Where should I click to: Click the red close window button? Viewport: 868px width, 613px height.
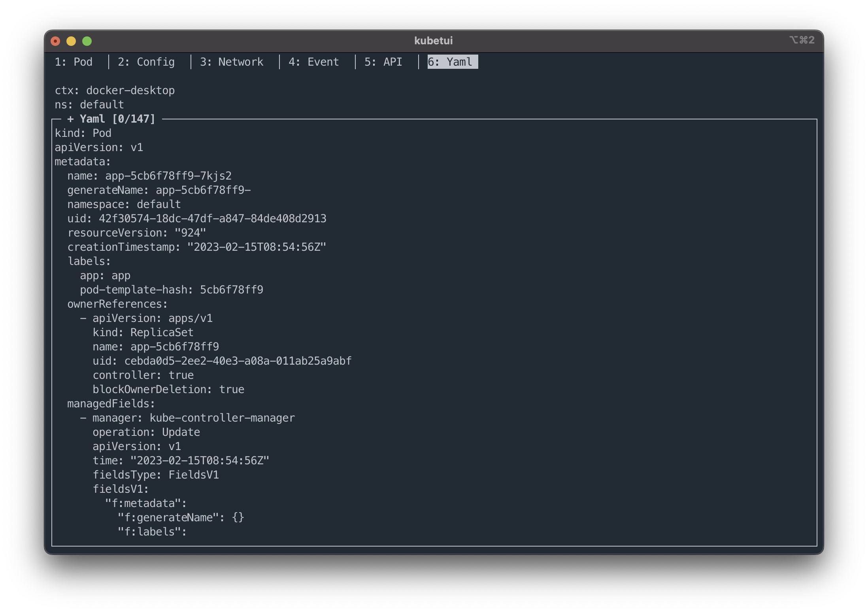(56, 41)
